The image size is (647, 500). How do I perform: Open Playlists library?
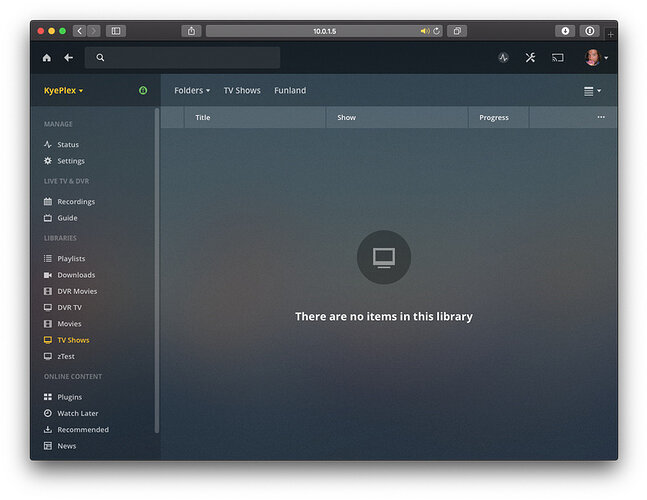click(71, 259)
